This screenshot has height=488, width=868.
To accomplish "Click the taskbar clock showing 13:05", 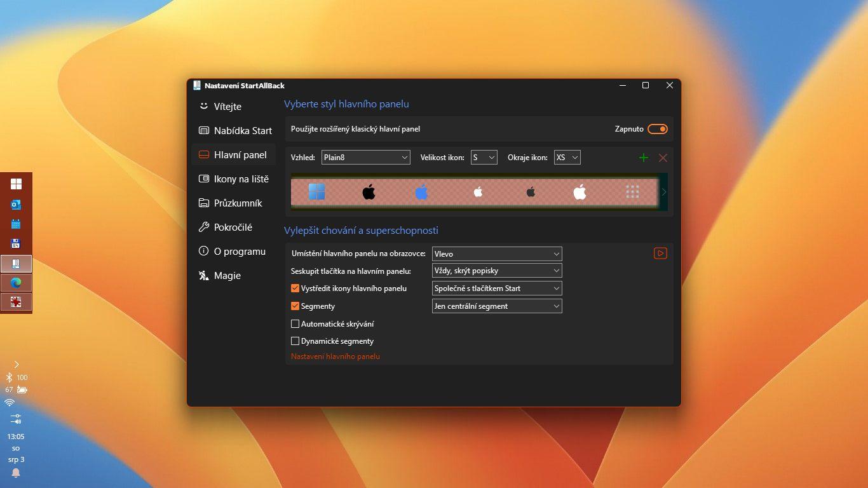I will [x=16, y=437].
